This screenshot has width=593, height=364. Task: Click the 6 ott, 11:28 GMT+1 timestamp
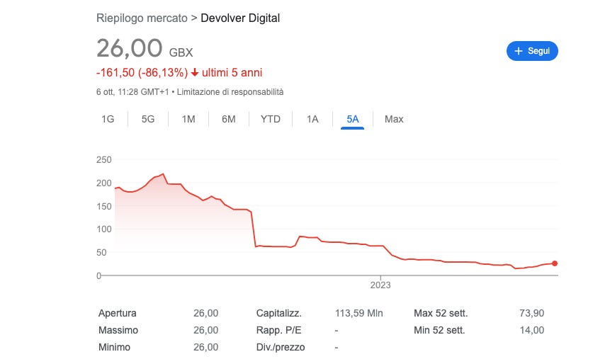coord(132,92)
